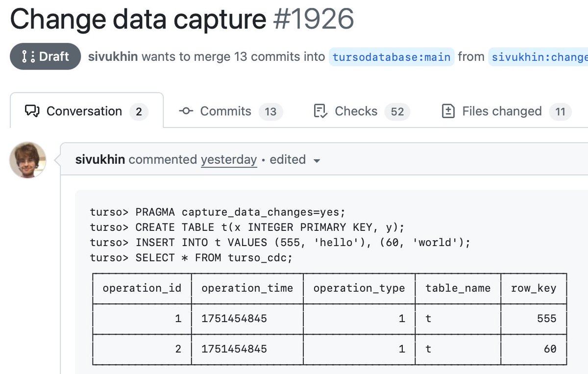Viewport: 588px width, 374px height.
Task: Expand the edited history dropdown caret
Action: point(317,160)
